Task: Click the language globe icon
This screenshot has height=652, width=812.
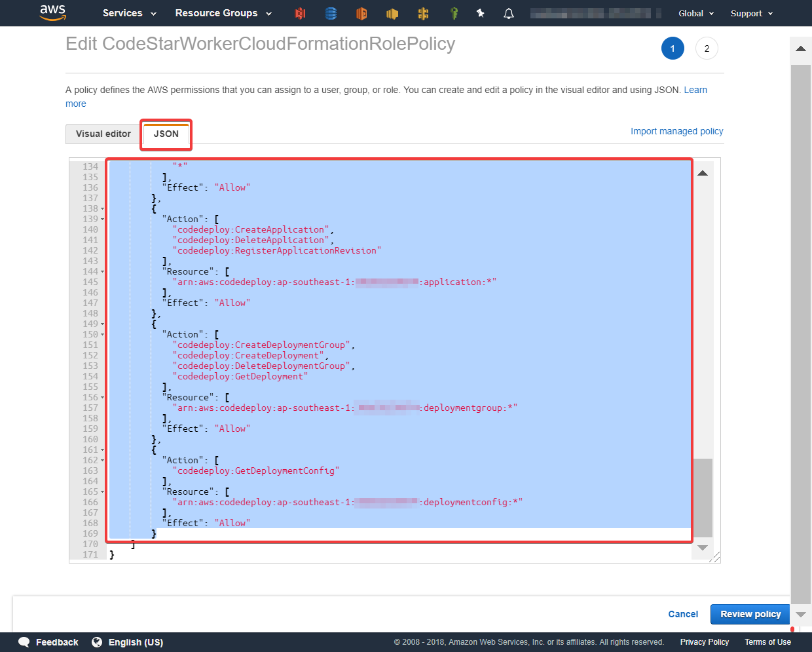Action: (x=97, y=642)
